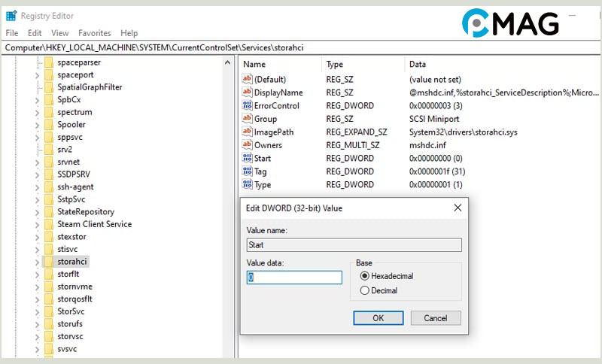Click the Registry Editor app icon in title bar
Viewport: 602px width, 364px height.
(x=11, y=15)
